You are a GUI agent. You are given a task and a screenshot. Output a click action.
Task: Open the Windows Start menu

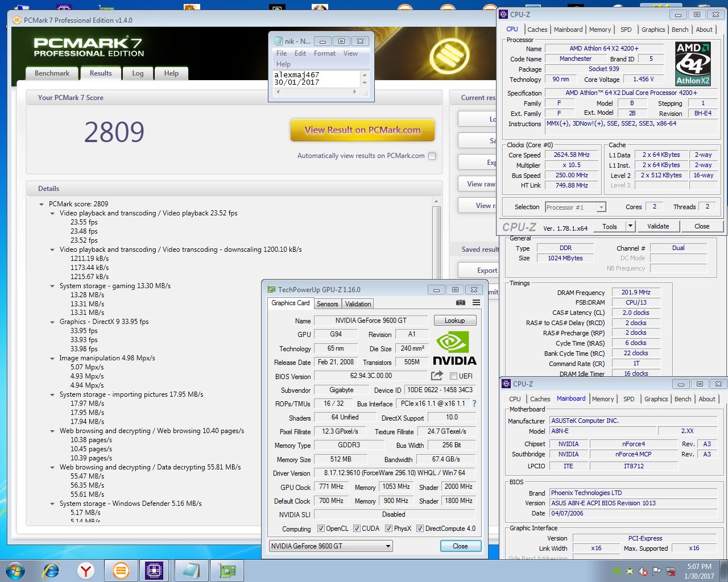(15, 570)
